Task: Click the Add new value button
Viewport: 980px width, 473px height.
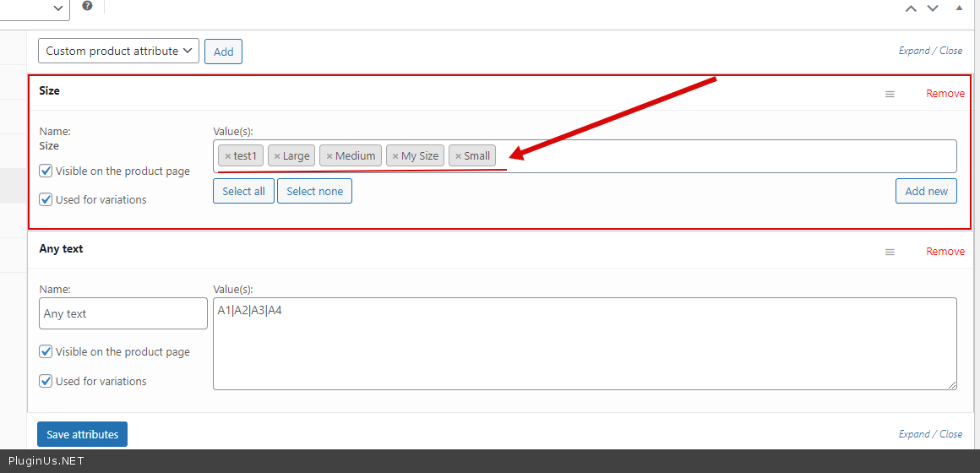Action: (926, 191)
